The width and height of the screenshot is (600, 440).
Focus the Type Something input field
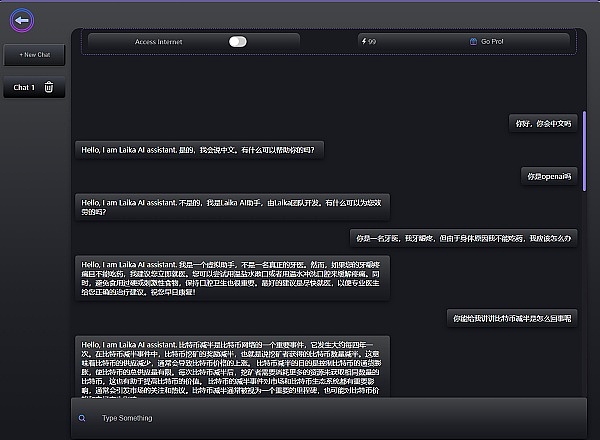pos(330,418)
